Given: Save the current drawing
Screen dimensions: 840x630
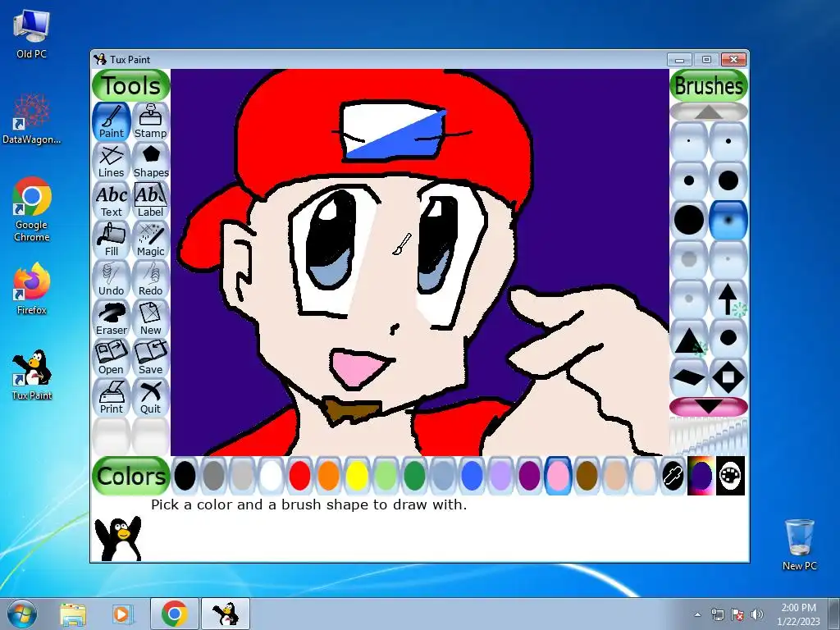Looking at the screenshot, I should pyautogui.click(x=151, y=358).
